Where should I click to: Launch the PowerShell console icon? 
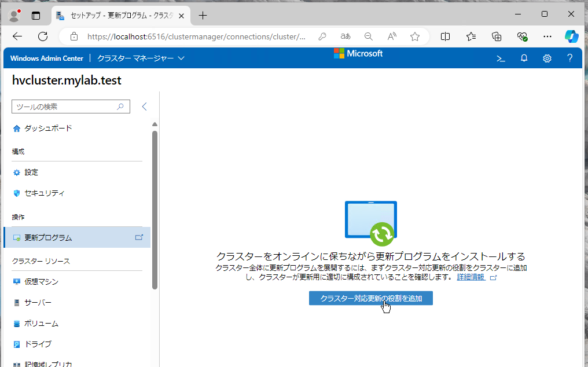pos(500,58)
